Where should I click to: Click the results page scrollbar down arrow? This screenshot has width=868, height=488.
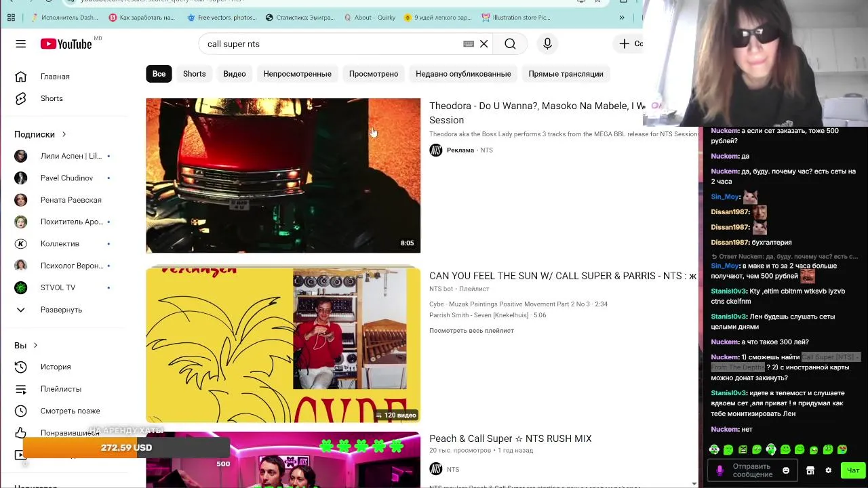694,483
